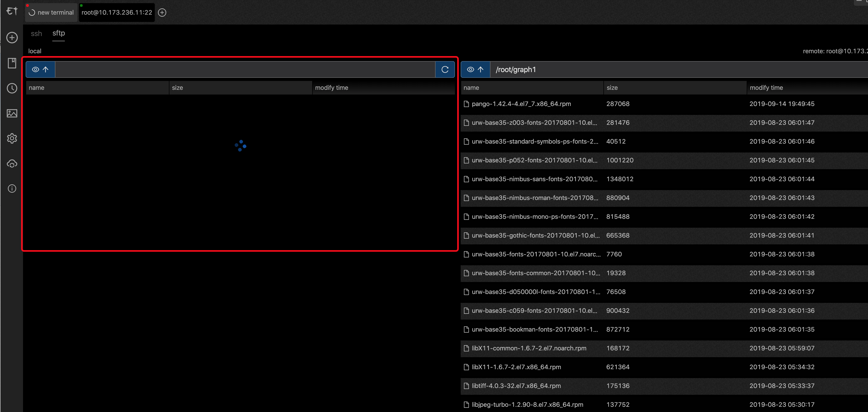
Task: Open the bookmarks icon in sidebar
Action: click(12, 63)
